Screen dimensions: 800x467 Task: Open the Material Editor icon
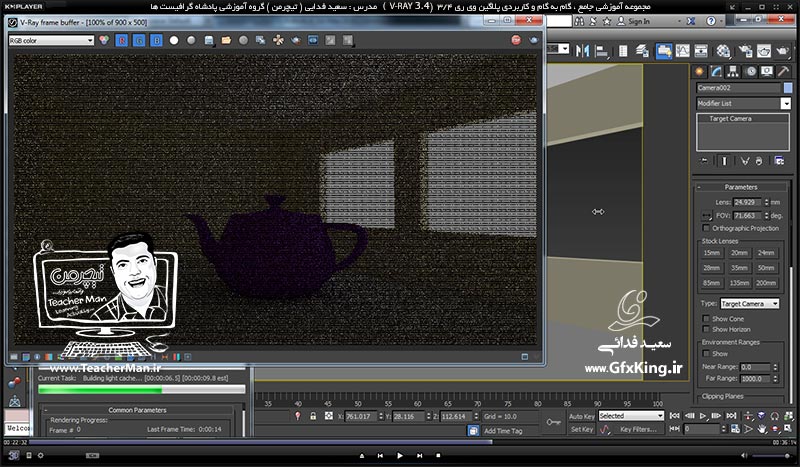[x=723, y=51]
